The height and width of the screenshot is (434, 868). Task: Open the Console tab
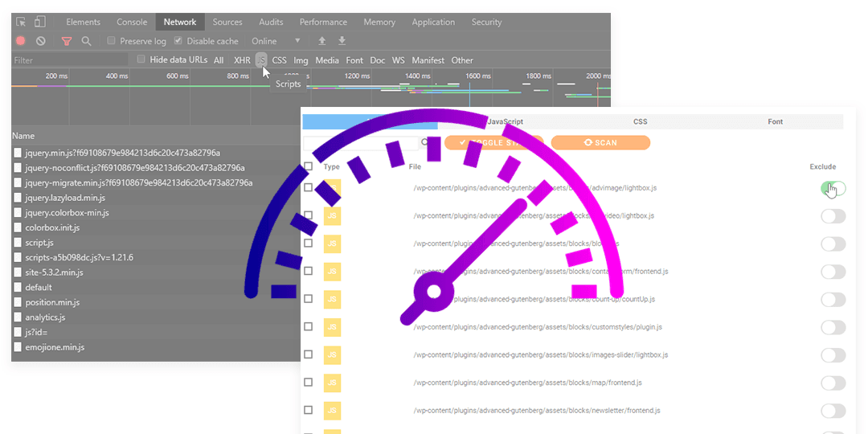(x=132, y=23)
